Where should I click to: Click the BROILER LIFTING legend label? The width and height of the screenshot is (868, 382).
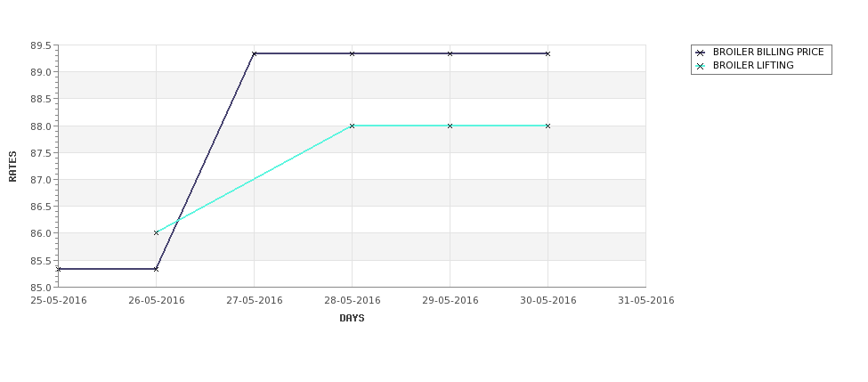(753, 65)
